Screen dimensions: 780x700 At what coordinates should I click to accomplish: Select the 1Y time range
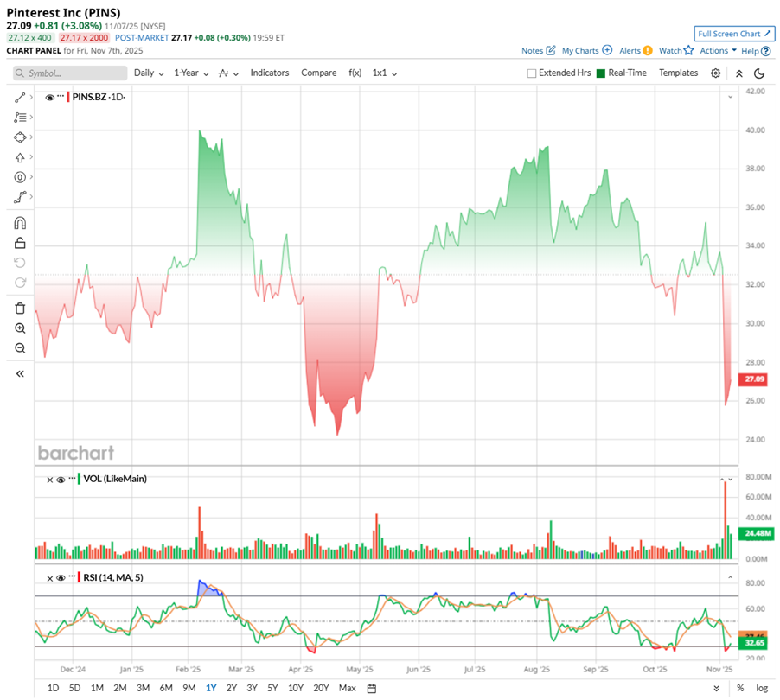point(211,688)
